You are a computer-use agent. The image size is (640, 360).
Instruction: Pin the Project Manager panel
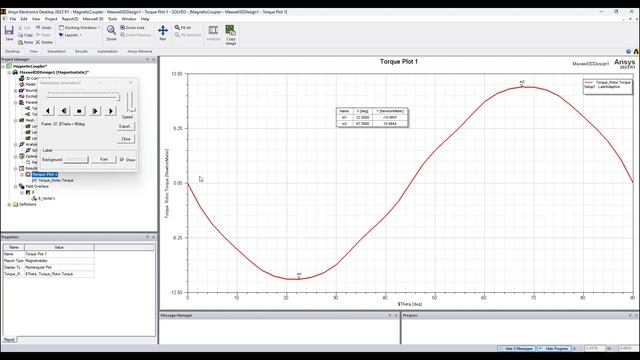click(x=147, y=60)
